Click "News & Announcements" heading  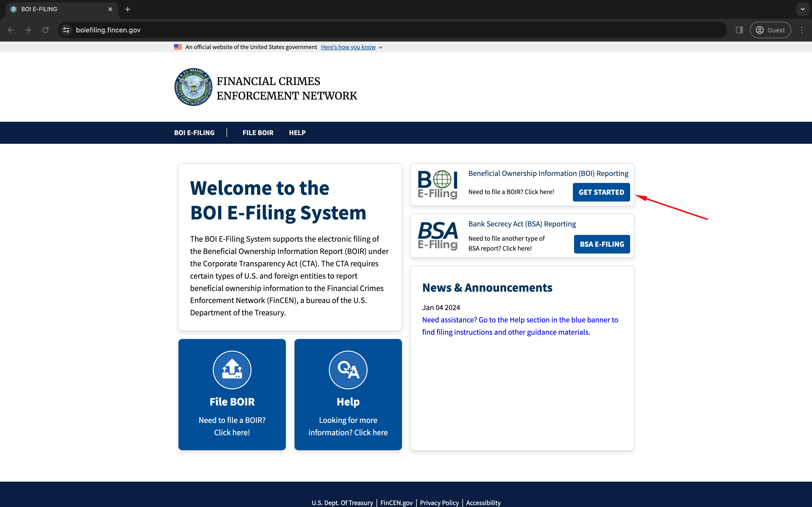487,288
